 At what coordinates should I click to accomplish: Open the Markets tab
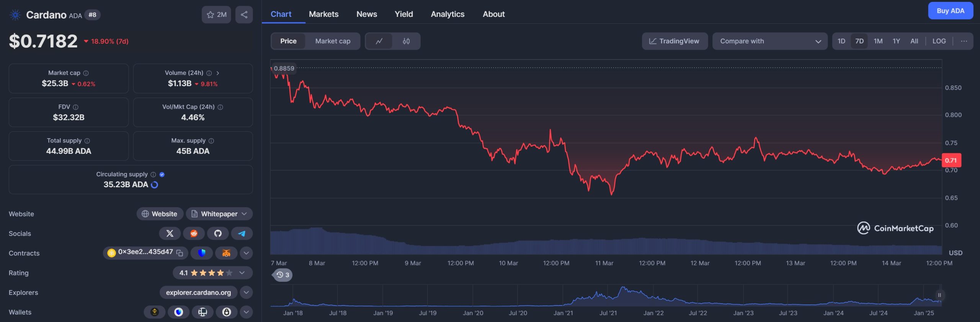coord(323,14)
